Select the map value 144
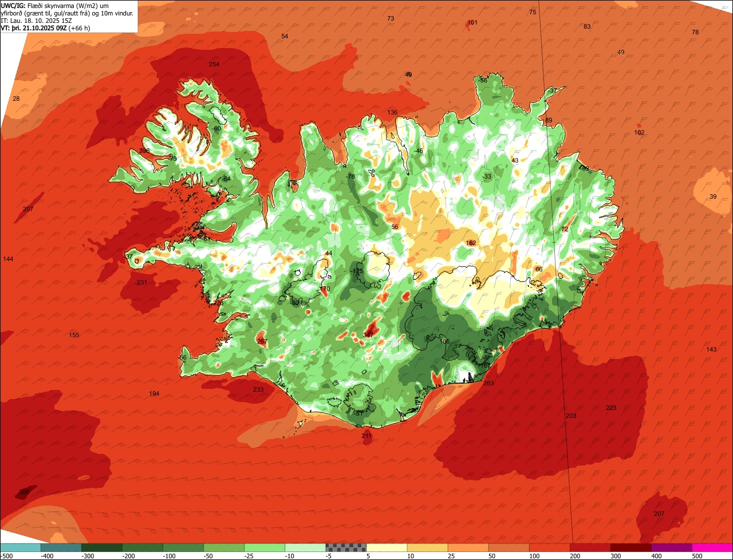The width and height of the screenshot is (733, 560). [8, 259]
